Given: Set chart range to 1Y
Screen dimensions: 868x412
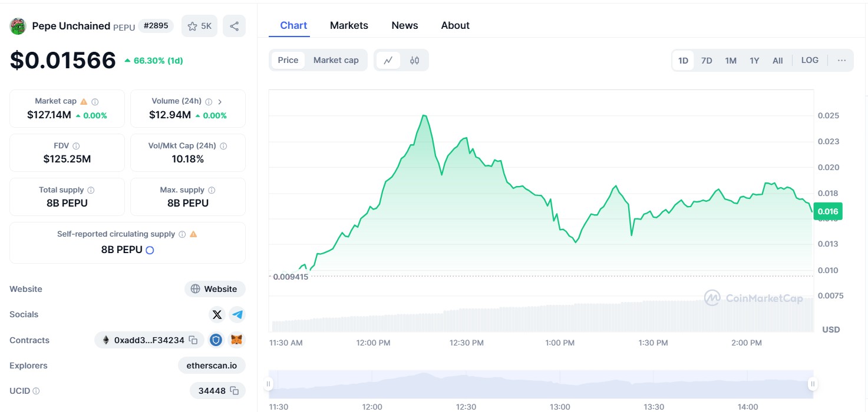Looking at the screenshot, I should [754, 61].
